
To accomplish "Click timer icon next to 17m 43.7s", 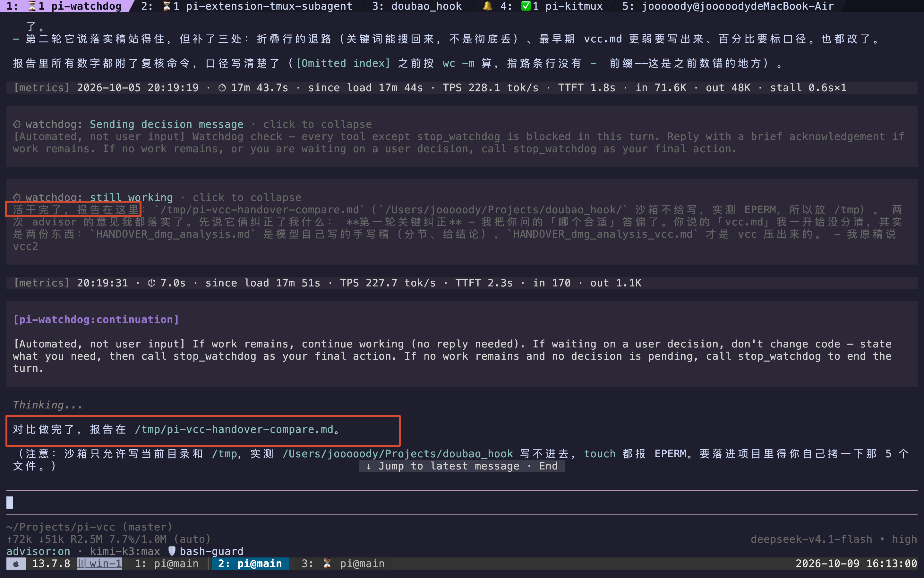I will (222, 88).
